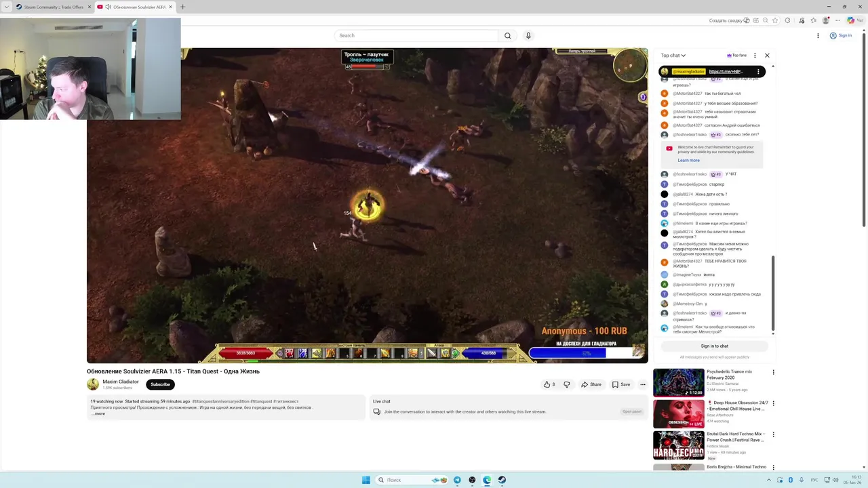Screen dimensions: 868x488
Task: Open Steam from the taskbar
Action: (502, 480)
